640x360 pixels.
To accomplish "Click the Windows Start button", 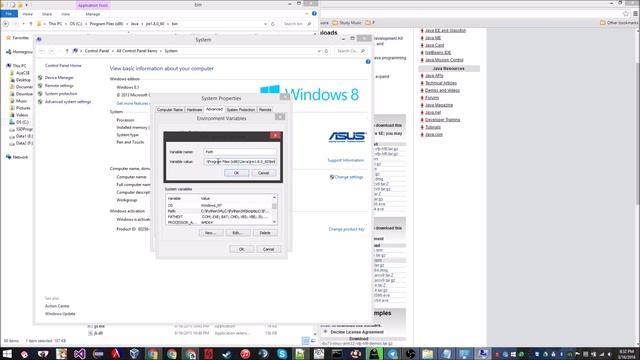I will click(7, 353).
